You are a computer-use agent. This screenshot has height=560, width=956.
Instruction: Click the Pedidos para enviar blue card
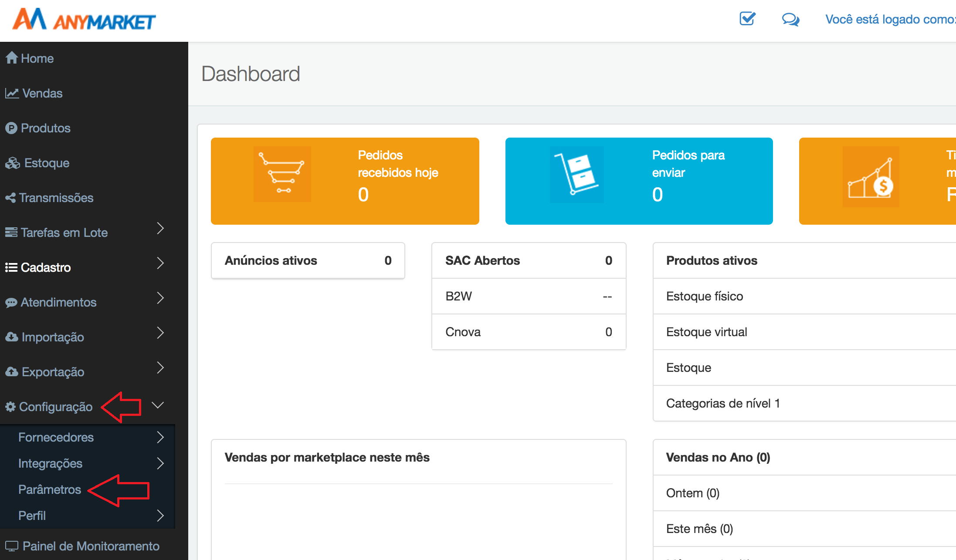639,181
